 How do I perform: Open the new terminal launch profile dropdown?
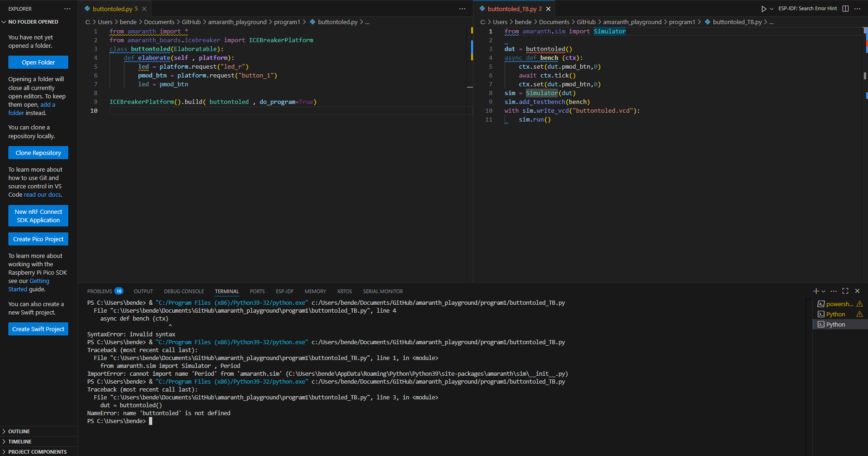[x=823, y=291]
